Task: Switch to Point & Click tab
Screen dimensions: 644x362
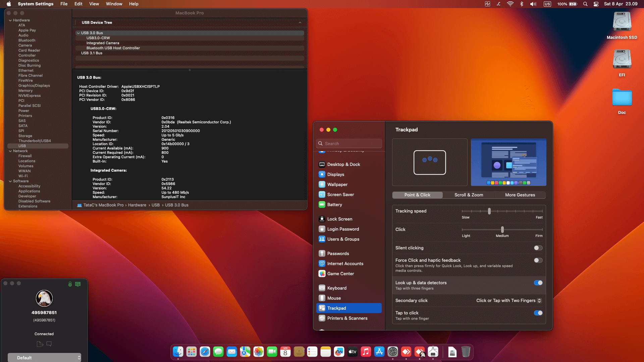Action: pyautogui.click(x=417, y=195)
